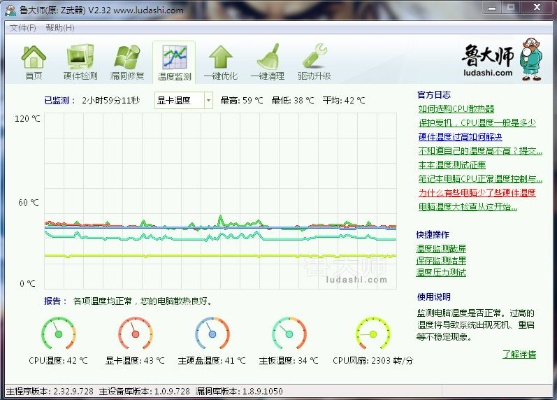557x400 pixels.
Task: Open the 了解详情 link
Action: pos(519,354)
